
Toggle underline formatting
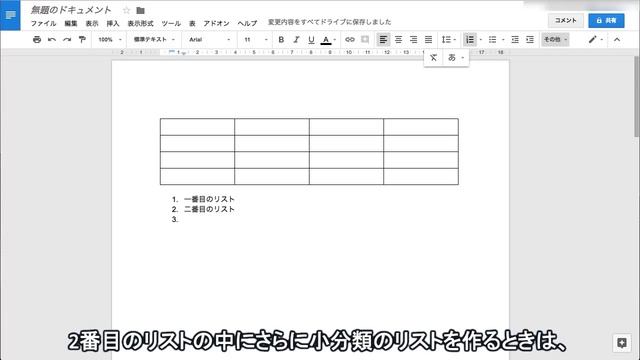click(x=311, y=40)
